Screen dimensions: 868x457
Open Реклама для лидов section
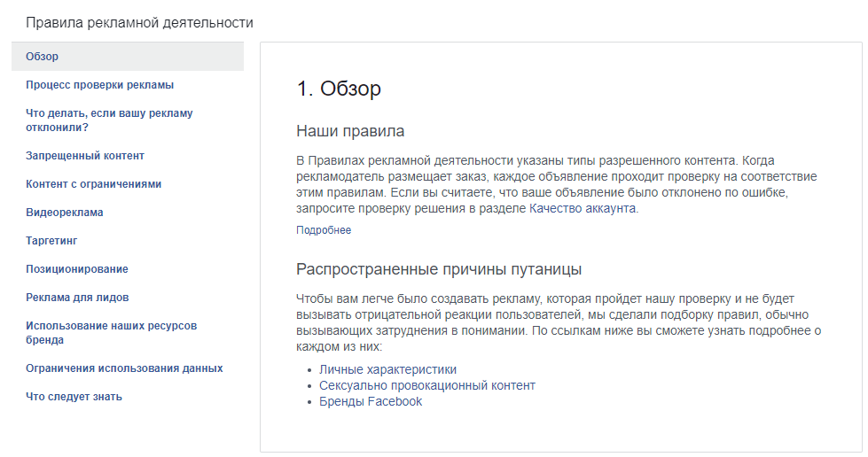pyautogui.click(x=77, y=298)
